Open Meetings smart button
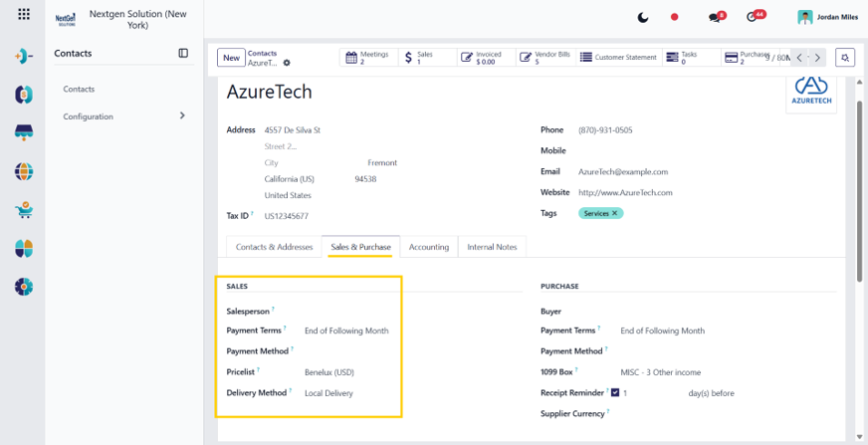 [x=368, y=58]
